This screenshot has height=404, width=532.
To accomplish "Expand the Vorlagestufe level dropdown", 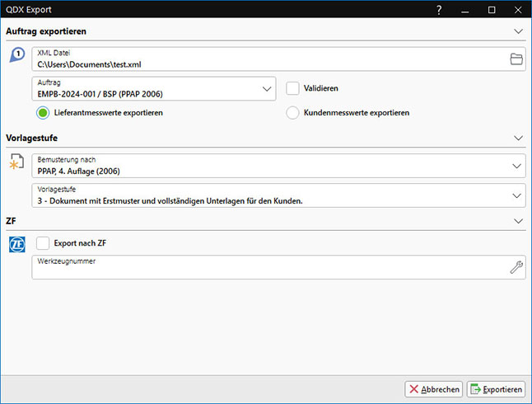I will 516,195.
